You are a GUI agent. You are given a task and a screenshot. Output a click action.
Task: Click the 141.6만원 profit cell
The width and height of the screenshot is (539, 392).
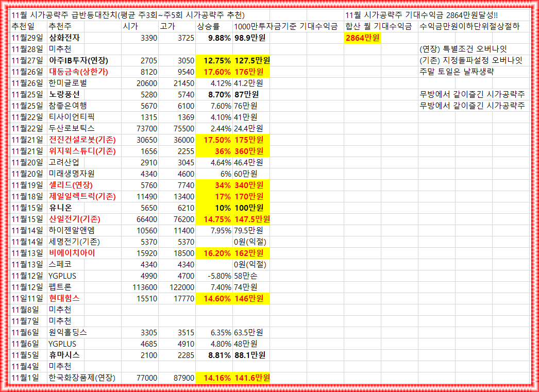tap(251, 378)
